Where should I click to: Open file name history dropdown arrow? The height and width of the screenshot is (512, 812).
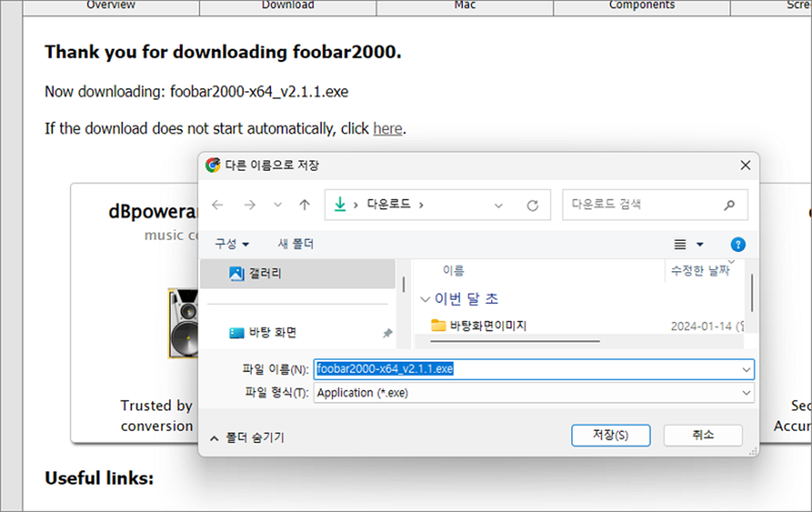[746, 370]
